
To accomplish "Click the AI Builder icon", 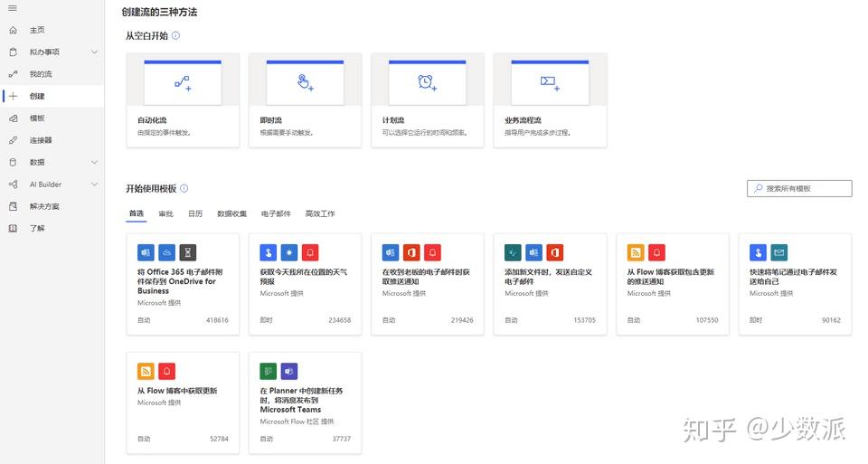I will (14, 185).
